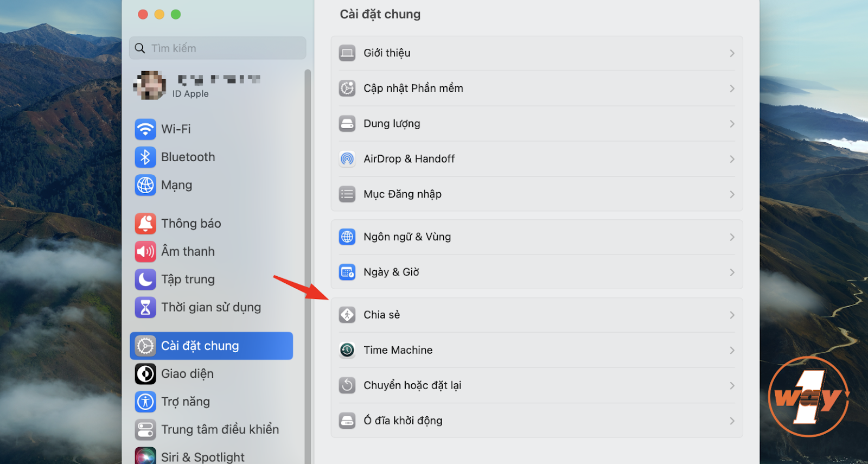Open the Siri & Spotlight icon
Image resolution: width=868 pixels, height=464 pixels.
(145, 456)
